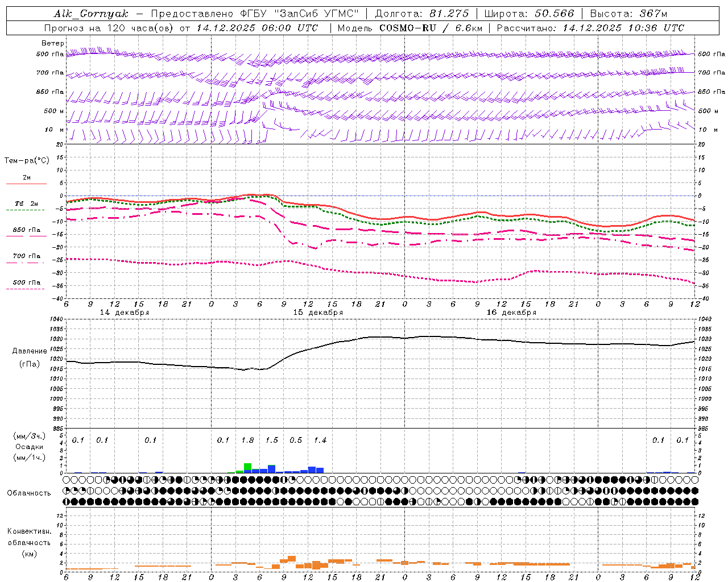
Task: Click the Давление panel label
Action: tap(30, 351)
